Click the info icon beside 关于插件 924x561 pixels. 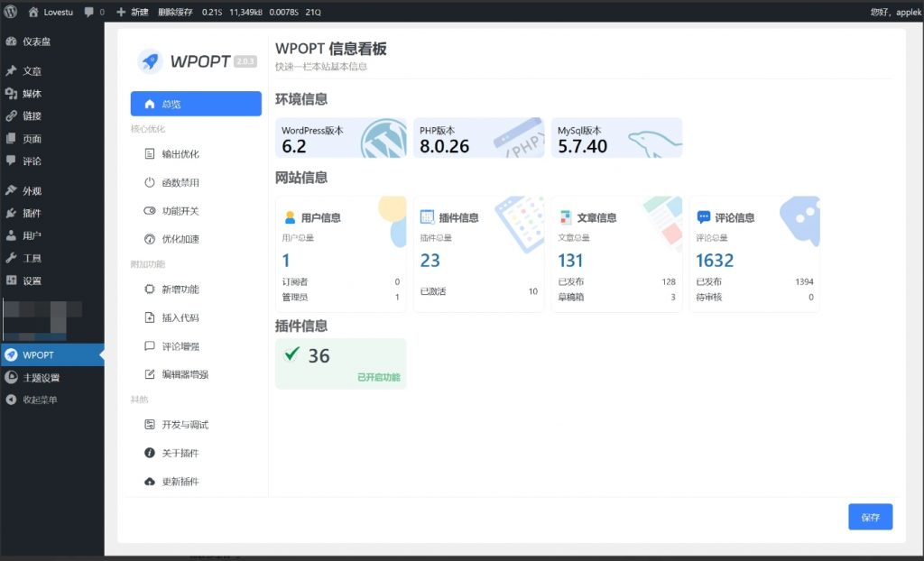click(150, 453)
